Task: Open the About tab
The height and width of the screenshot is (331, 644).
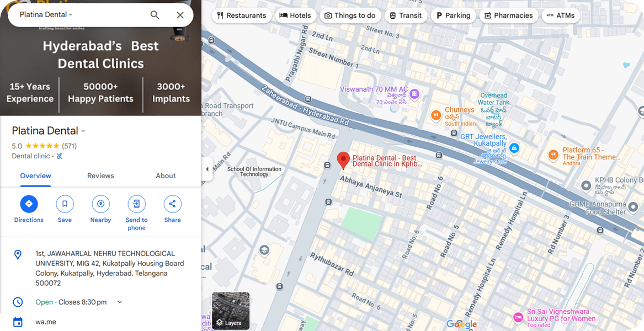Action: 166,176
